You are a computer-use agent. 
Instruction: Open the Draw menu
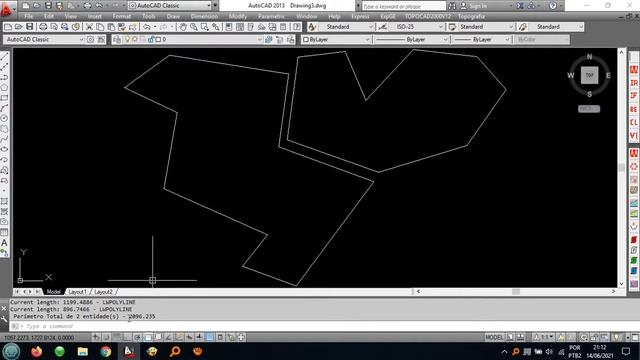173,16
